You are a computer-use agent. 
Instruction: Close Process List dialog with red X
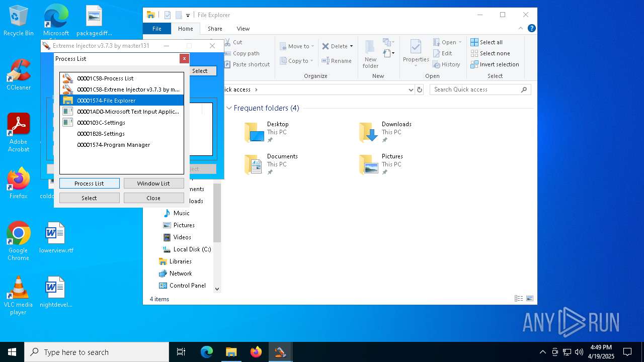(x=184, y=59)
